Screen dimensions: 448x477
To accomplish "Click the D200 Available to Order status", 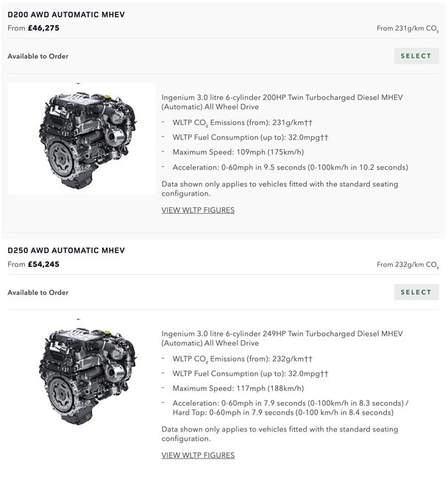I will (x=38, y=57).
